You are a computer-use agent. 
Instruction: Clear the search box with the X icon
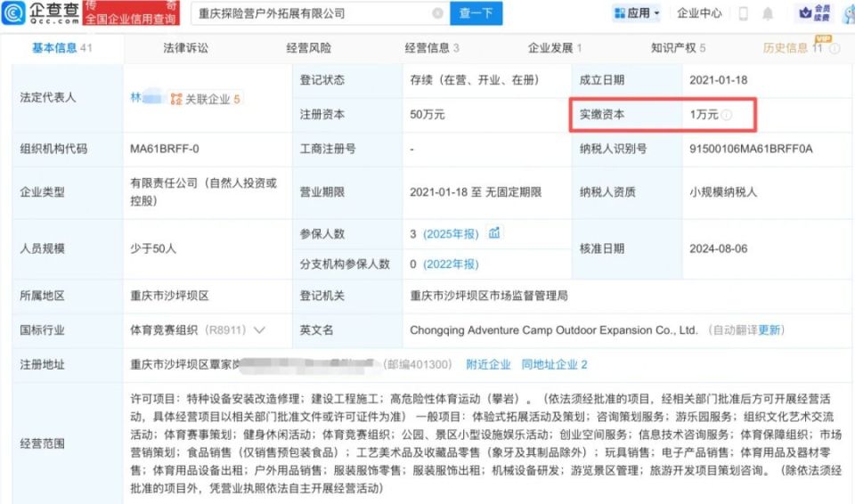pos(437,13)
